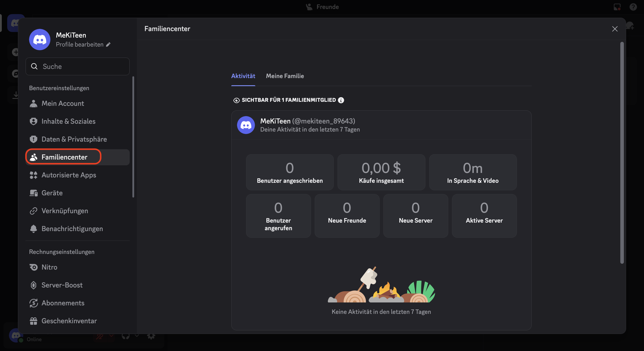Click the sidebar vertical scrollbar

[133, 137]
